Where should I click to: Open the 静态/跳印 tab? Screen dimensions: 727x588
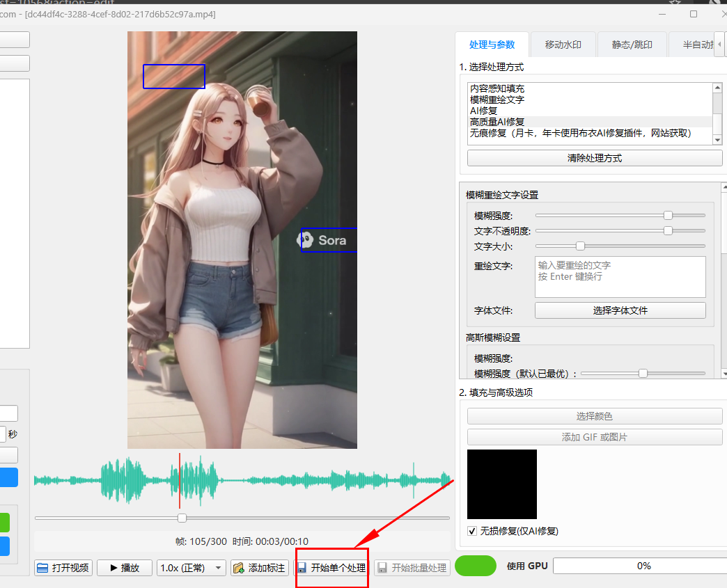[x=632, y=45]
